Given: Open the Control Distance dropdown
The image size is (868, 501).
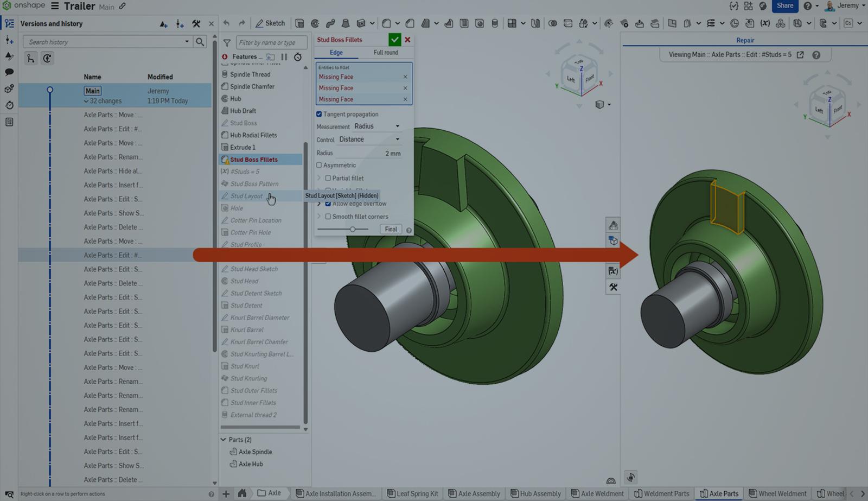Looking at the screenshot, I should [369, 139].
